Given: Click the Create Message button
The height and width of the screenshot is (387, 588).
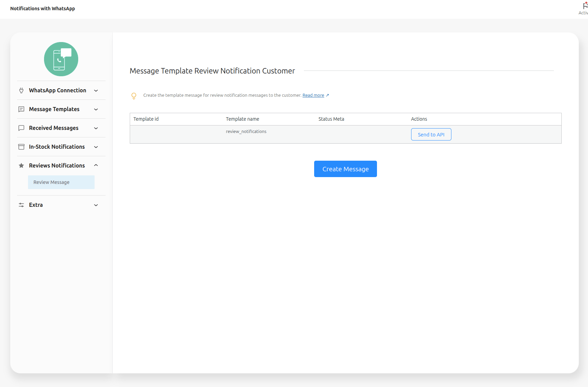Looking at the screenshot, I should tap(345, 169).
